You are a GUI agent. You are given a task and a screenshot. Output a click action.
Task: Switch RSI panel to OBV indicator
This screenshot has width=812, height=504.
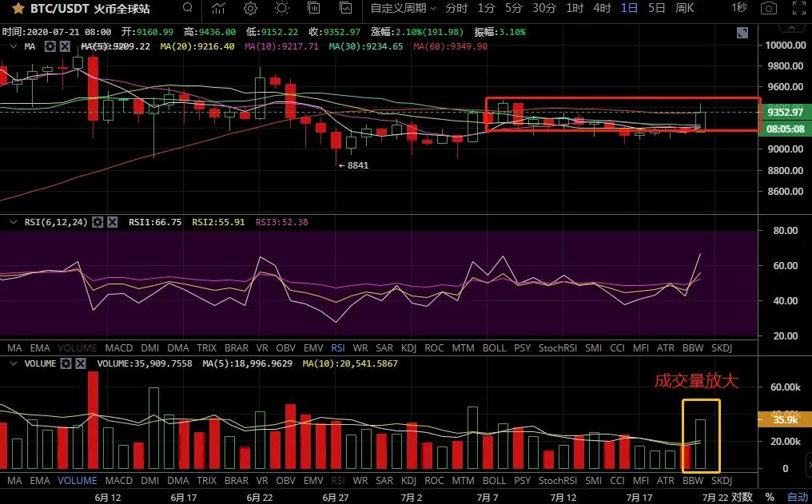[x=285, y=347]
